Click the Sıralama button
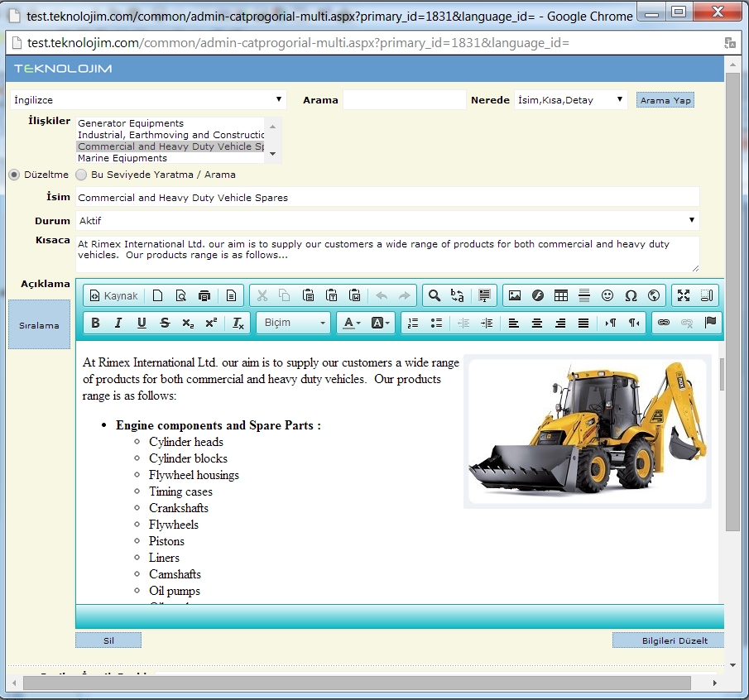 click(39, 325)
